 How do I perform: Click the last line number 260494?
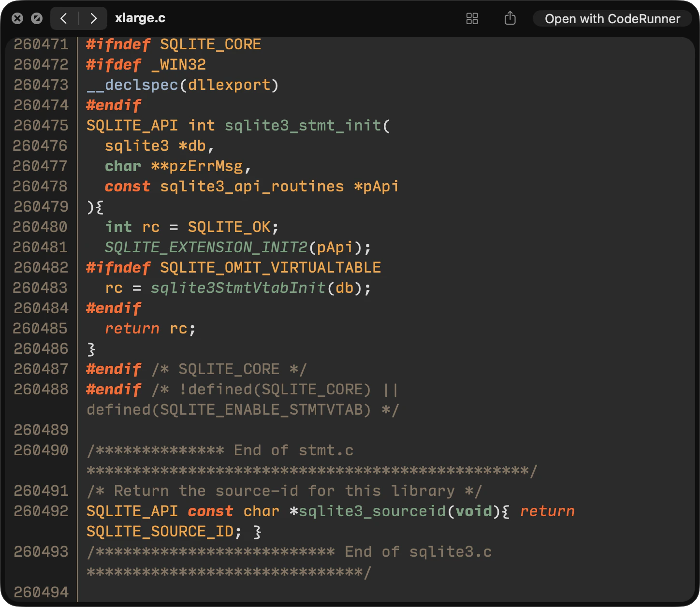click(x=41, y=593)
